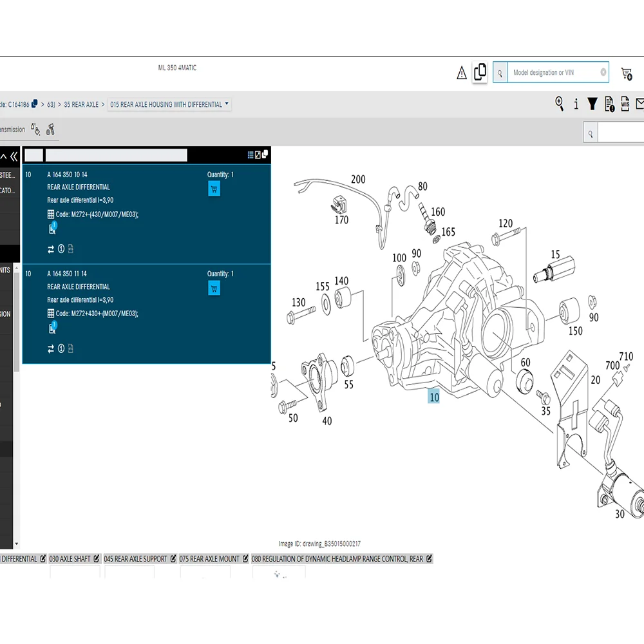Click edit icon next to 045 REAR AXLE SUPPORT
Viewport: 644px width, 644px height.
(173, 558)
